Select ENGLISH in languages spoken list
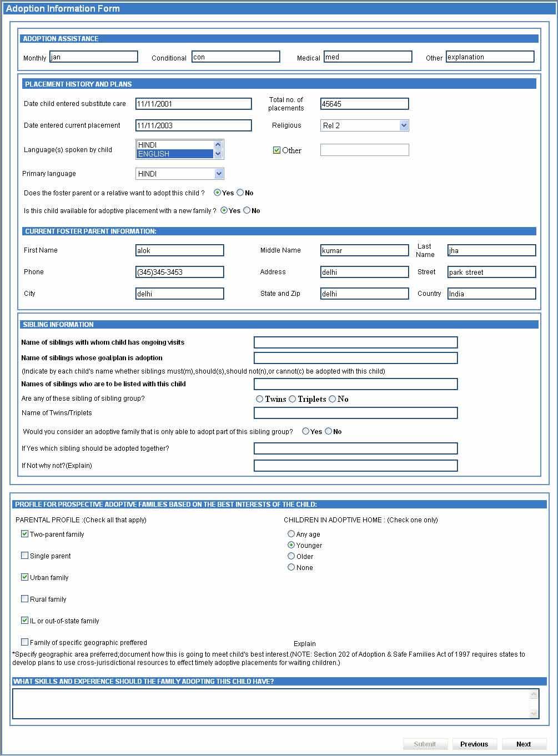558x756 pixels. (x=175, y=154)
